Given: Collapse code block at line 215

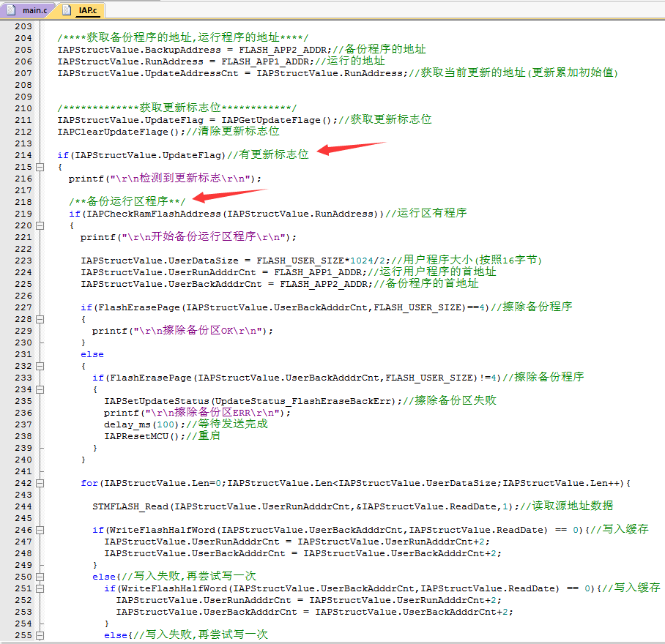Looking at the screenshot, I should coord(40,167).
